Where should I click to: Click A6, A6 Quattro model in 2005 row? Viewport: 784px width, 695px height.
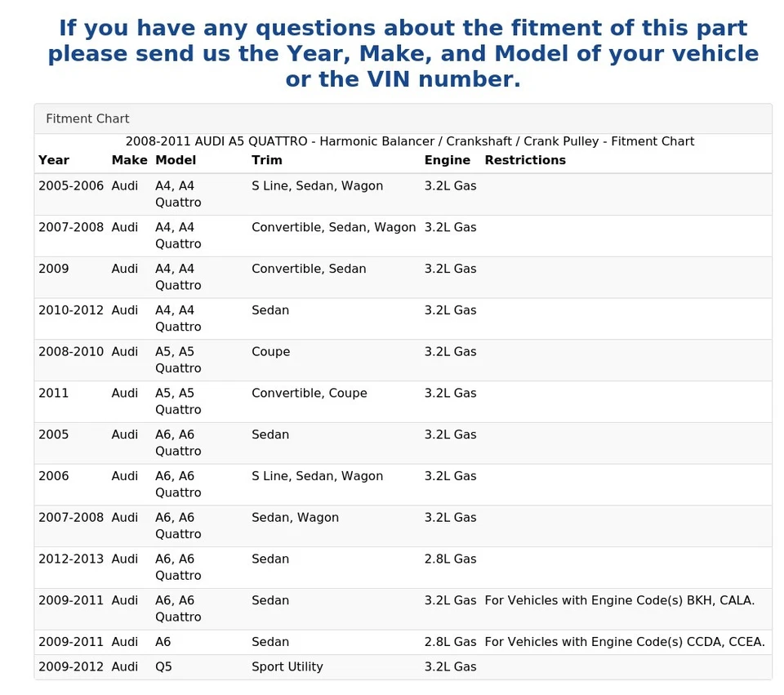pyautogui.click(x=178, y=443)
